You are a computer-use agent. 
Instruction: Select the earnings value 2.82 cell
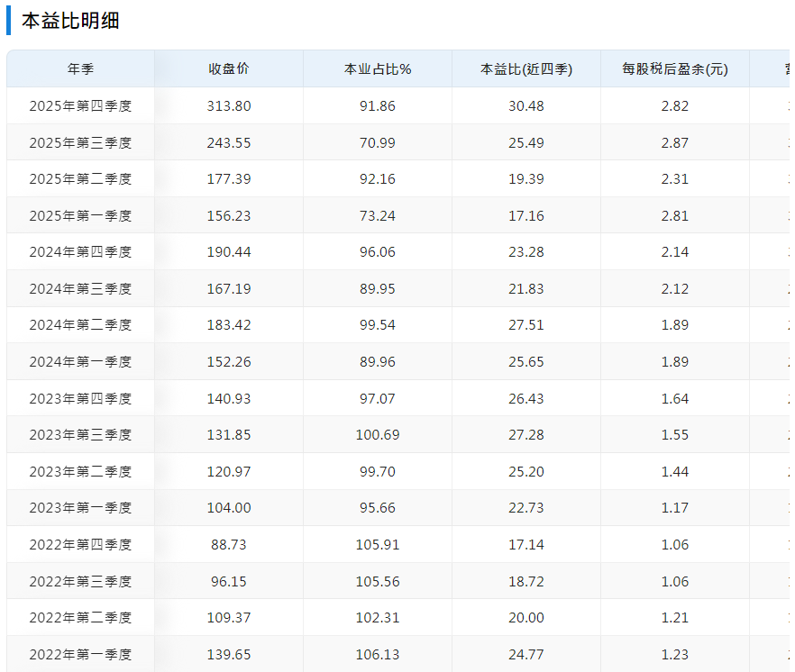click(x=673, y=105)
